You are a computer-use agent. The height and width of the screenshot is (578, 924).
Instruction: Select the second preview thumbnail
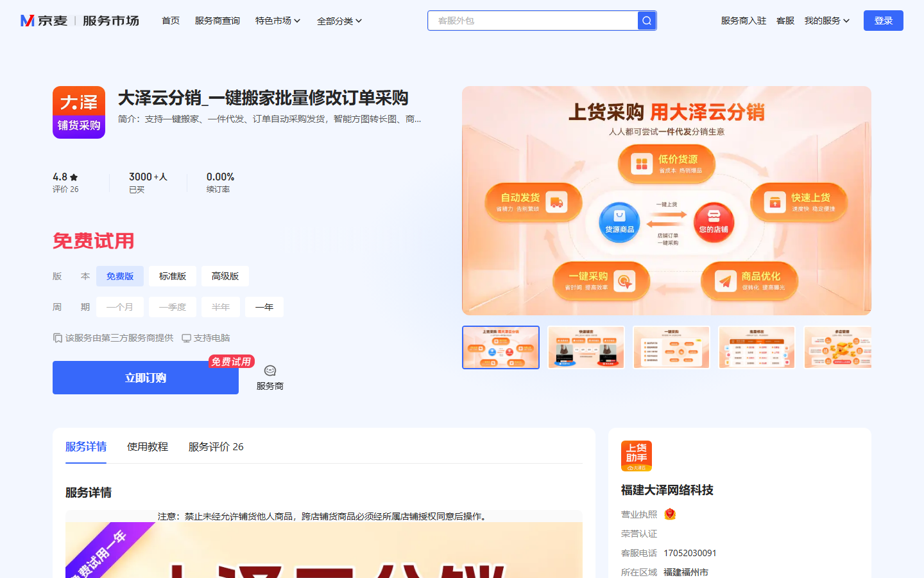pos(586,347)
